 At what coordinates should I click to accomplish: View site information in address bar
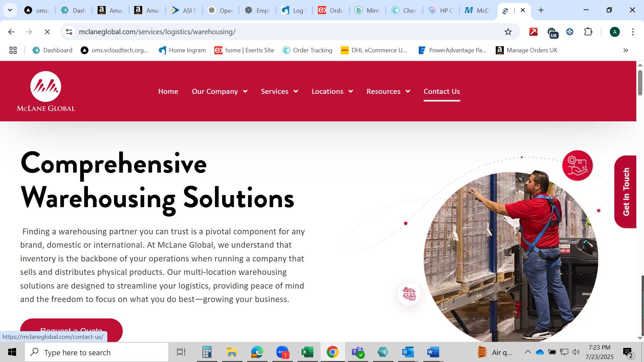pyautogui.click(x=69, y=32)
